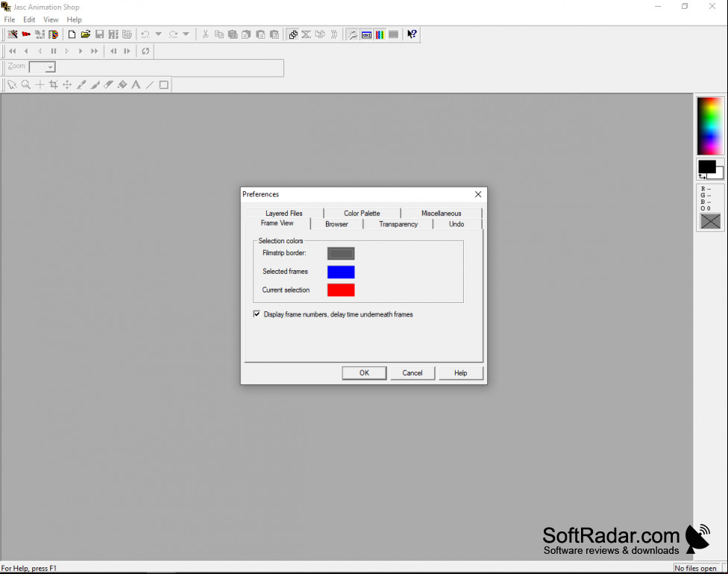
Task: Create a new animation with New icon
Action: click(x=72, y=34)
